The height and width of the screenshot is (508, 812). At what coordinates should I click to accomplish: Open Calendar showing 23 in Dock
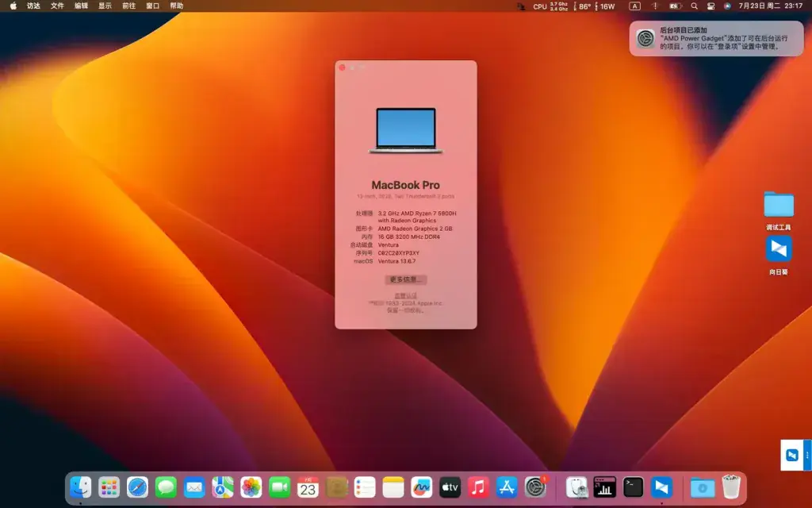click(x=308, y=487)
